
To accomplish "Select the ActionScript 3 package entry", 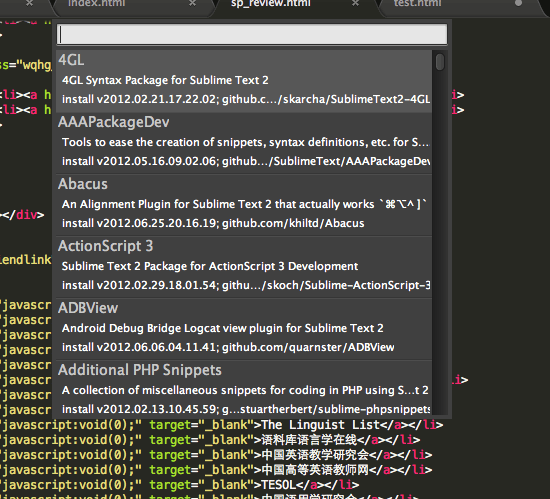I will pos(244,267).
